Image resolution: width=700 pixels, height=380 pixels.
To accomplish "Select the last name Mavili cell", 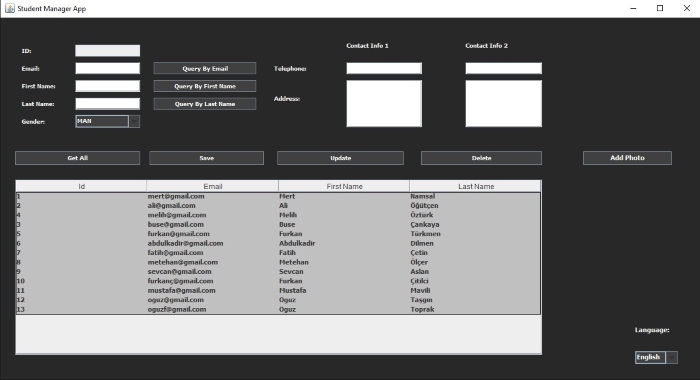I will (475, 290).
